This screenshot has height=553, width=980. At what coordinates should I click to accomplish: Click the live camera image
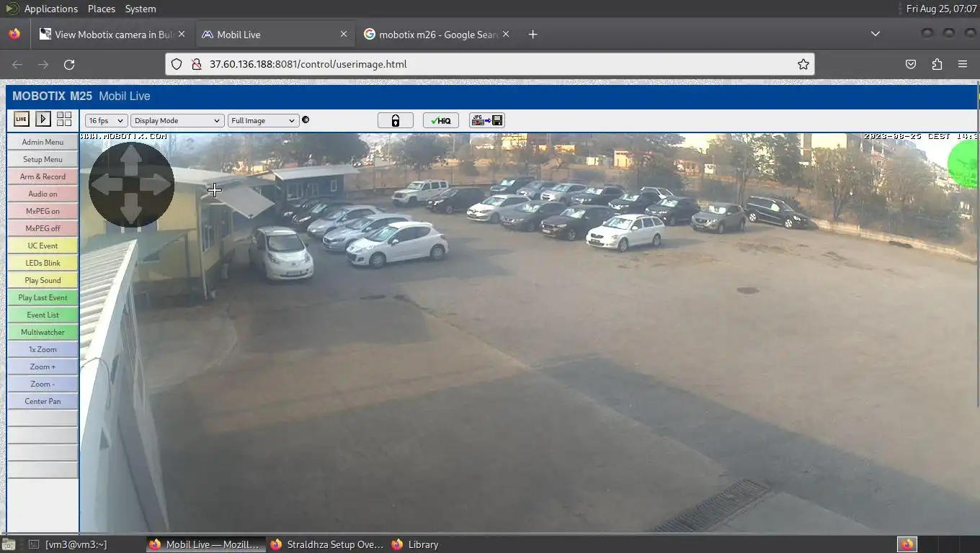[x=528, y=333]
